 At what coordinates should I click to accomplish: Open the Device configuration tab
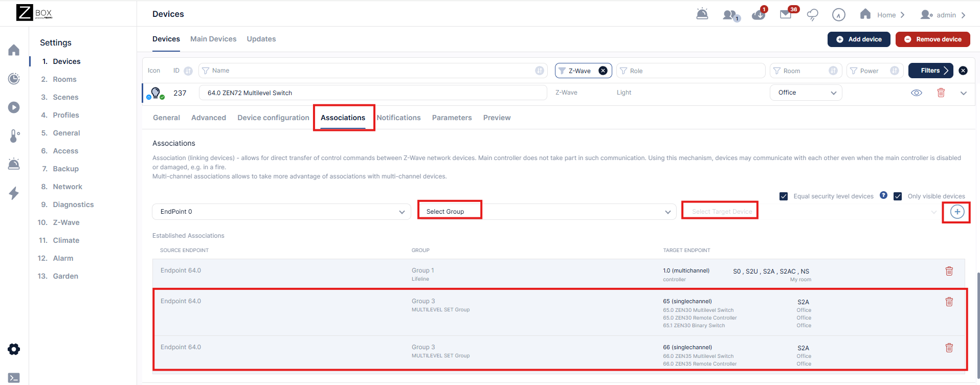(x=273, y=118)
